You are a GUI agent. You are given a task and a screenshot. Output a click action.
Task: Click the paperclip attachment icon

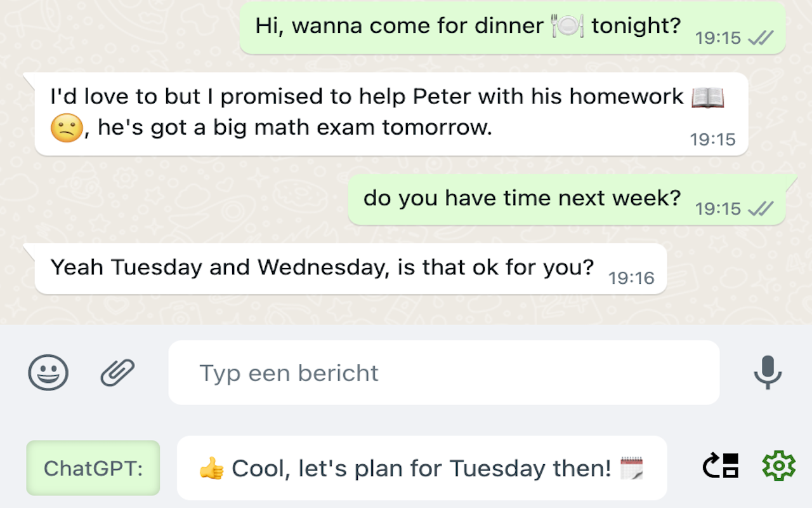[x=118, y=372]
